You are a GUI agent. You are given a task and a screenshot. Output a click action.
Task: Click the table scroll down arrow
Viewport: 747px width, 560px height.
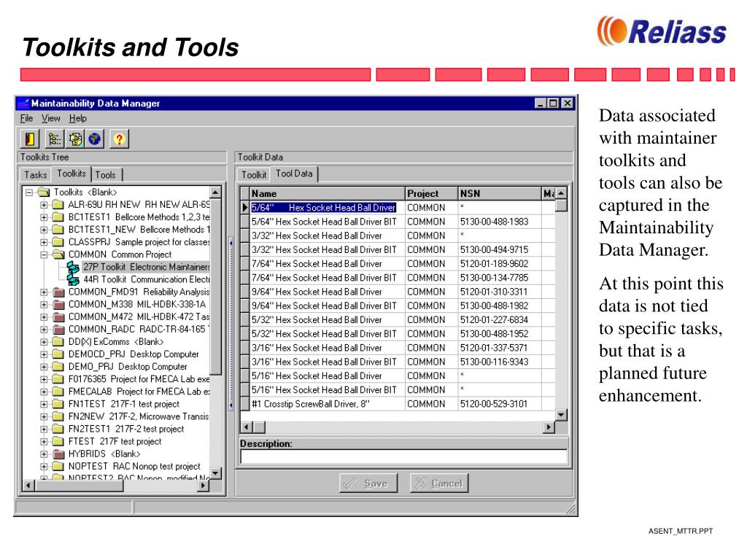(561, 415)
